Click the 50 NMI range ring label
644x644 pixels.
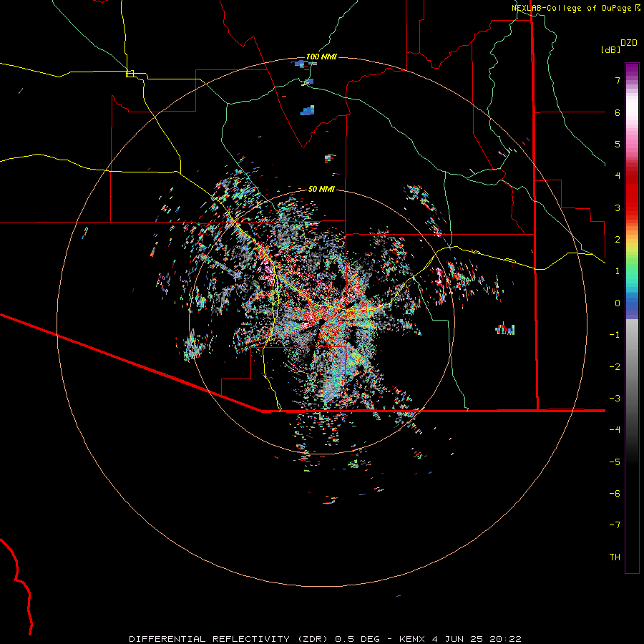[x=321, y=189]
